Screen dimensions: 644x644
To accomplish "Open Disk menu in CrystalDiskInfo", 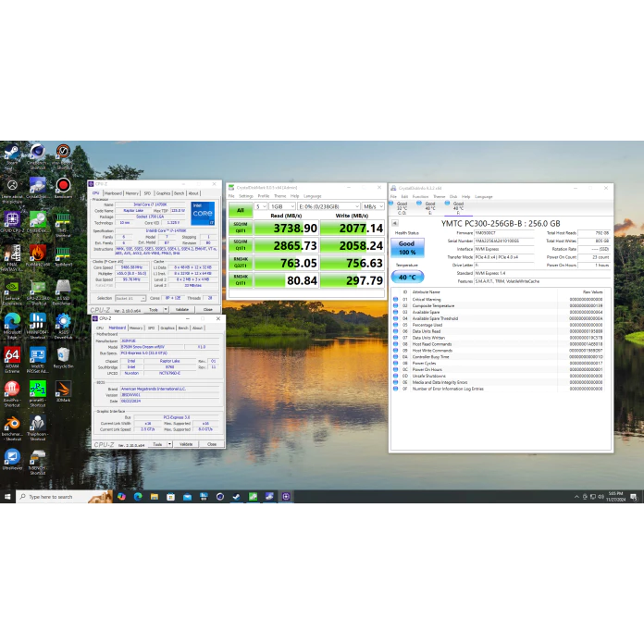I will (453, 197).
